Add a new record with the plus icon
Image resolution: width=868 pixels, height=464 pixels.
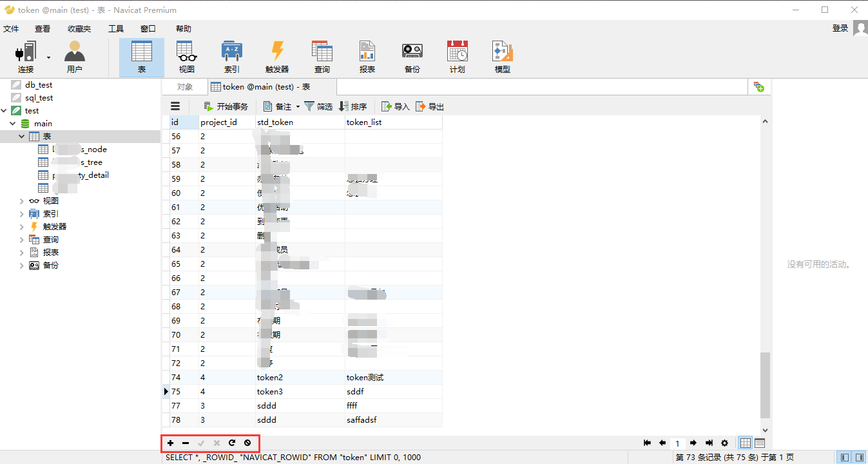tap(170, 443)
